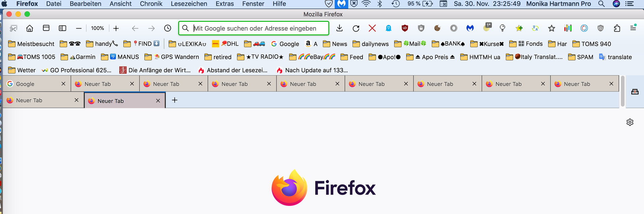Open the Ansicht menu

tap(120, 4)
